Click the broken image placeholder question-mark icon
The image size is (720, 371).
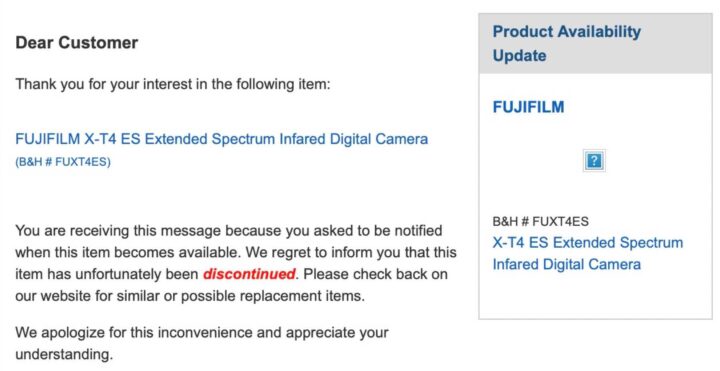594,161
